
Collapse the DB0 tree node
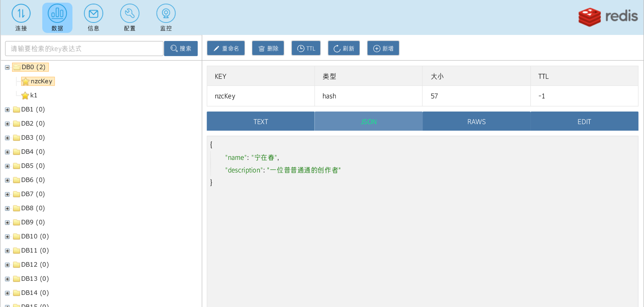pyautogui.click(x=7, y=68)
